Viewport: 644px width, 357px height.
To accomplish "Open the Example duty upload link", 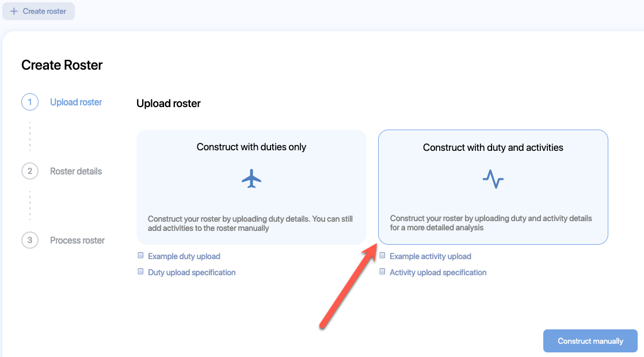I will (x=184, y=256).
